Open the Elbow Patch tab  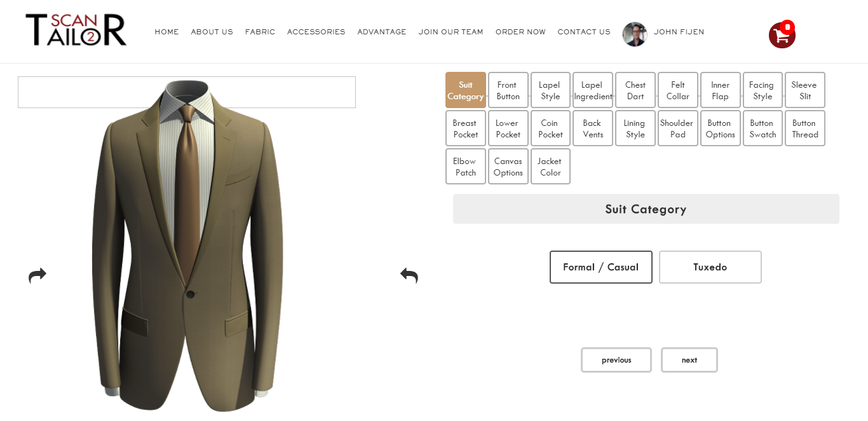(465, 167)
